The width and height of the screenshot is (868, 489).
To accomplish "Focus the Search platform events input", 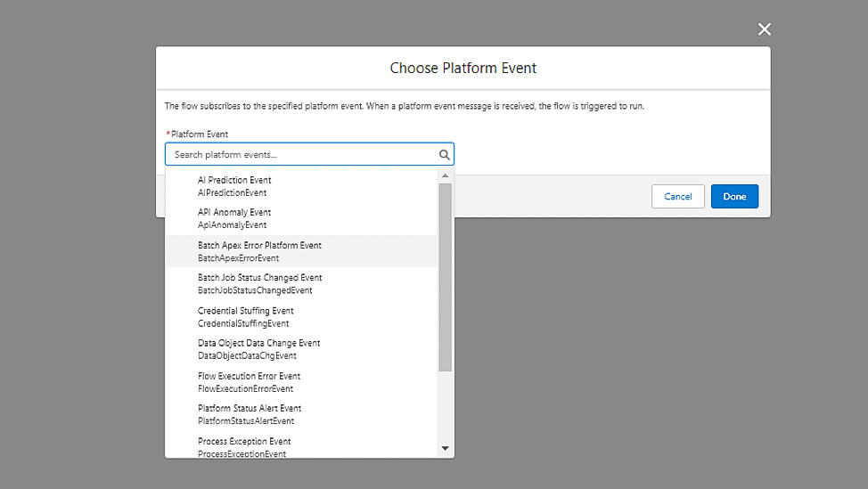I will tap(303, 155).
